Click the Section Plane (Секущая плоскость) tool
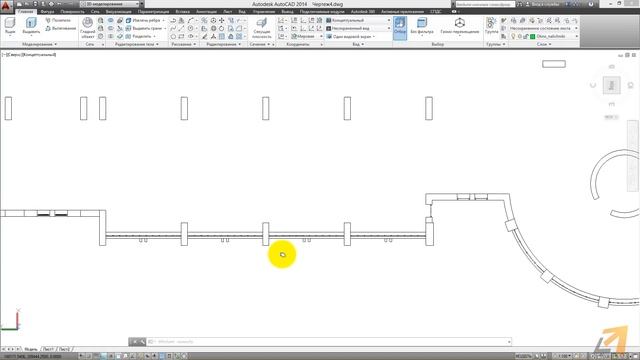Viewport: 640px width, 360px height. point(262,28)
